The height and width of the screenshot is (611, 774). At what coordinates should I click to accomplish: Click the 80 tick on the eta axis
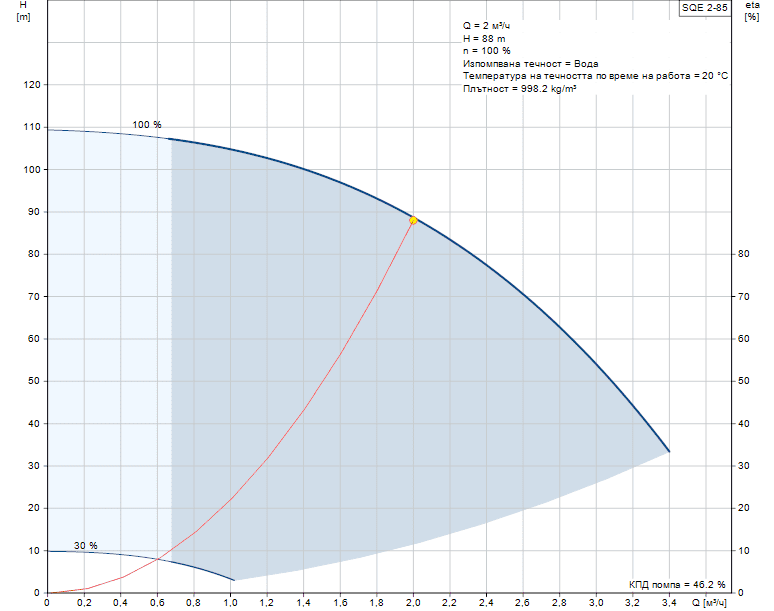(743, 254)
